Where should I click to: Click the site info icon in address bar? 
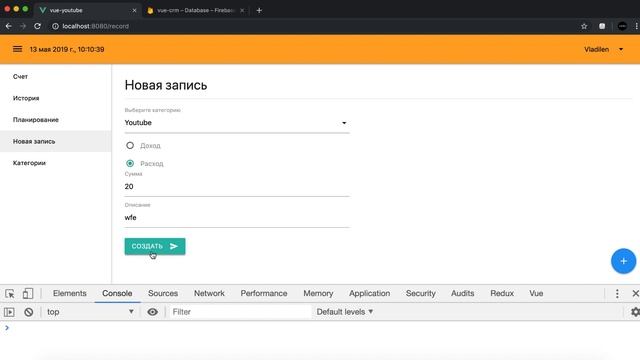tap(55, 26)
